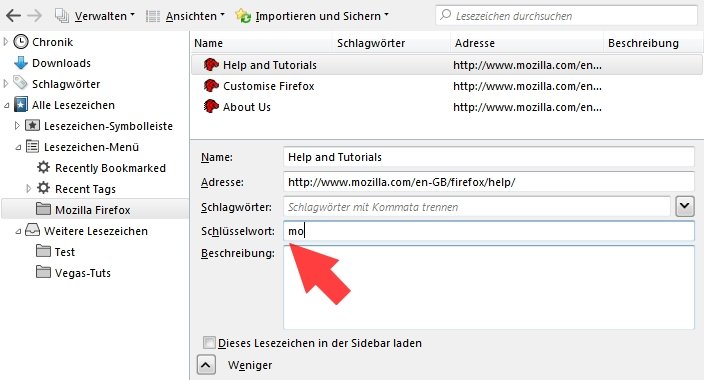Viewport: 704px width, 380px height.
Task: Select the Vegas-Tuts folder
Action: (83, 273)
